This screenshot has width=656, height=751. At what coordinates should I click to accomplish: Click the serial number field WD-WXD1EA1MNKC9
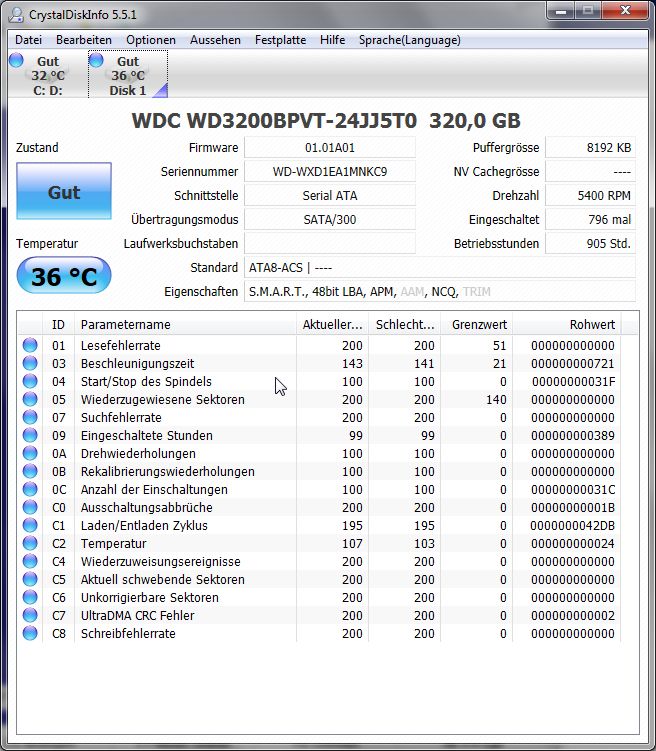click(330, 171)
